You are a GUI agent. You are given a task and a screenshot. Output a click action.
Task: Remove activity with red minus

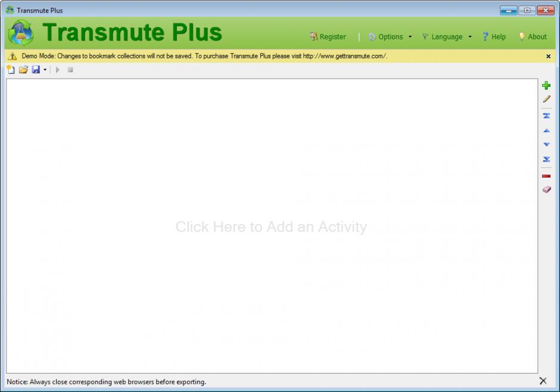coord(546,176)
